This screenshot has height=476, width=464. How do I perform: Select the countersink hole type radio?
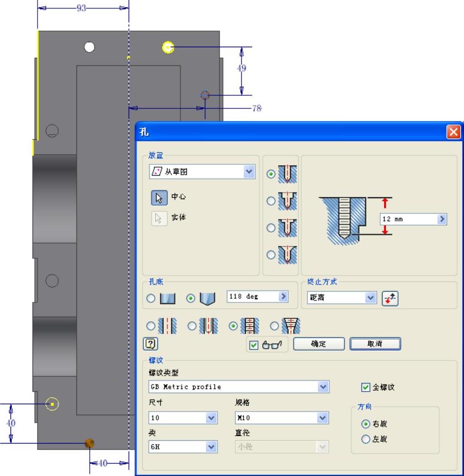tap(271, 254)
